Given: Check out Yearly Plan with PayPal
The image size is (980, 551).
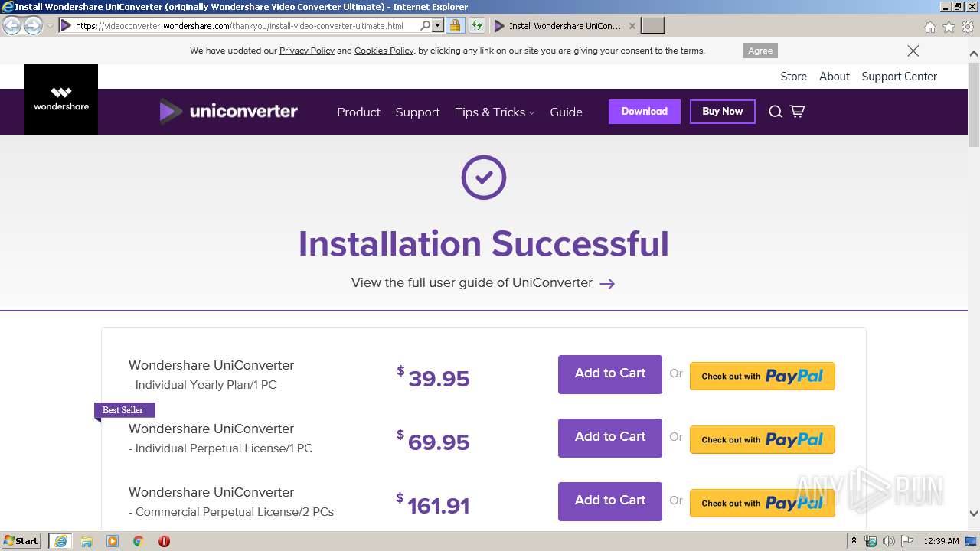Looking at the screenshot, I should [x=763, y=376].
